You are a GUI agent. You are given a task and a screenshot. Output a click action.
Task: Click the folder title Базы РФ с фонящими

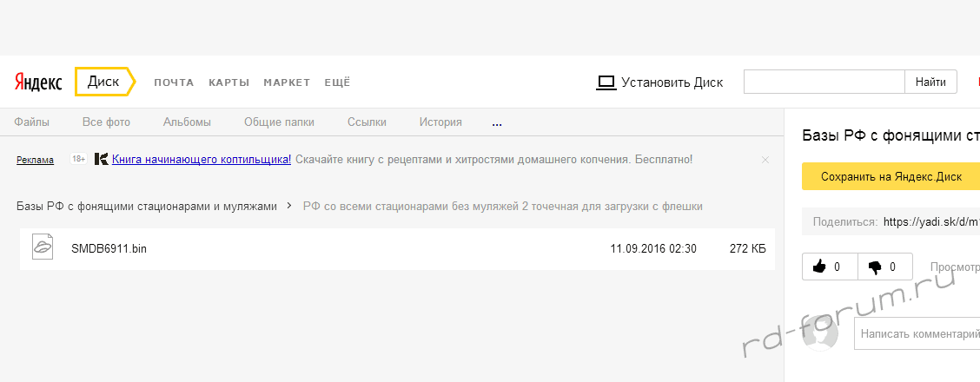(891, 136)
